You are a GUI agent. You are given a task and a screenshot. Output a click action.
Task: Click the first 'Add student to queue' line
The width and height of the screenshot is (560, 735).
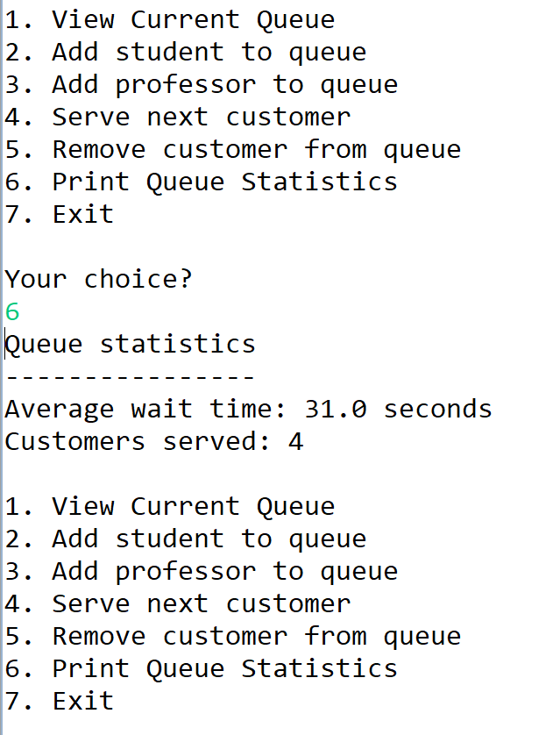click(186, 53)
